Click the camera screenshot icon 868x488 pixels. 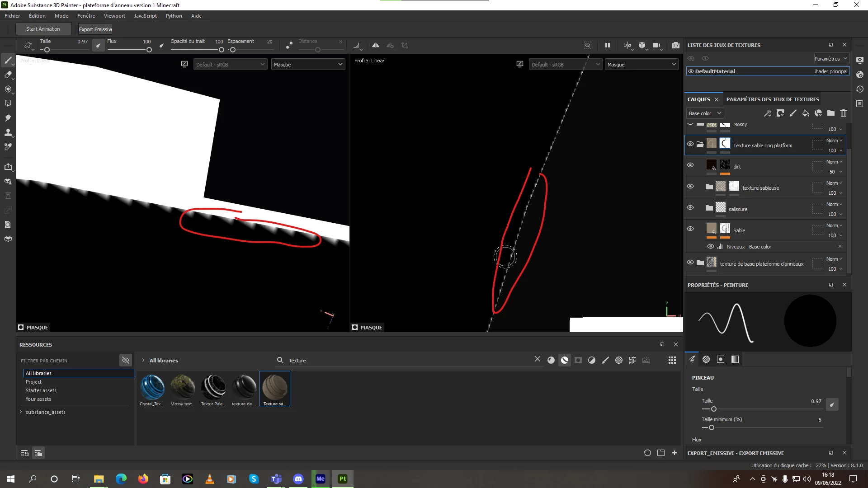coord(675,45)
